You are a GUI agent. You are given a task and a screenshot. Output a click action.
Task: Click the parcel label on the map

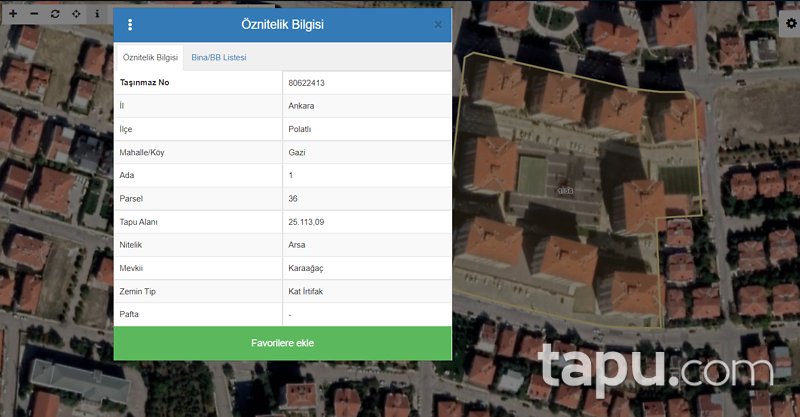click(565, 189)
